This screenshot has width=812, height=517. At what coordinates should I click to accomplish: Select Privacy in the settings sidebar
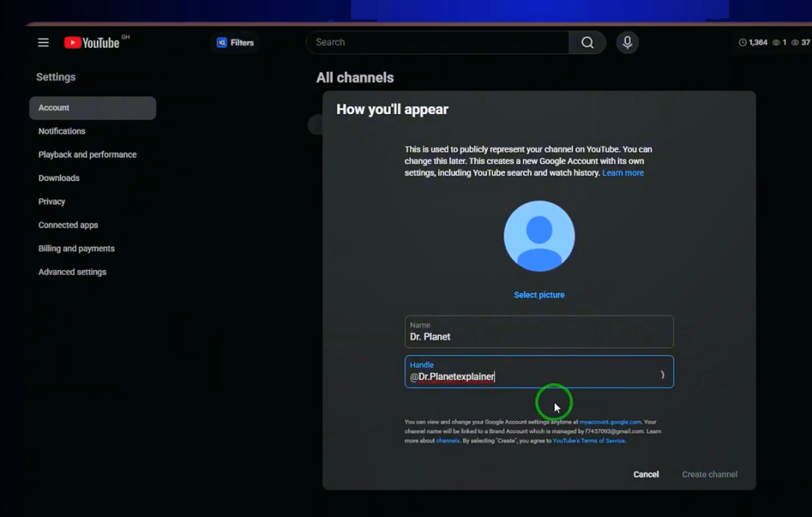[x=52, y=201]
